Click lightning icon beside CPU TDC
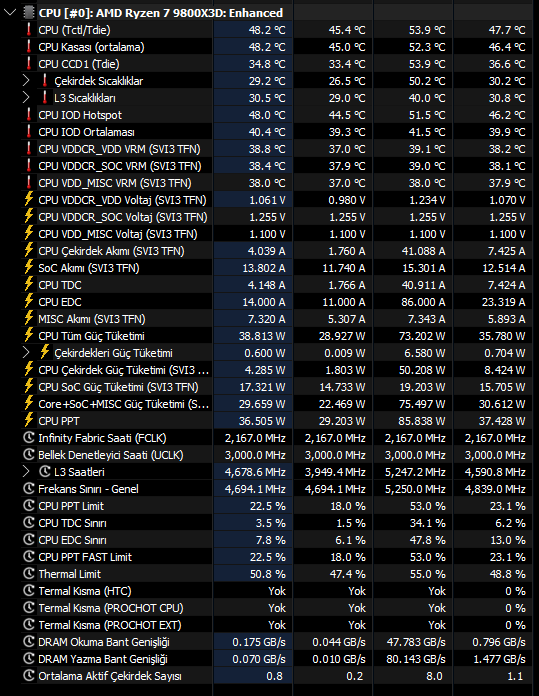539x696 pixels. click(29, 284)
